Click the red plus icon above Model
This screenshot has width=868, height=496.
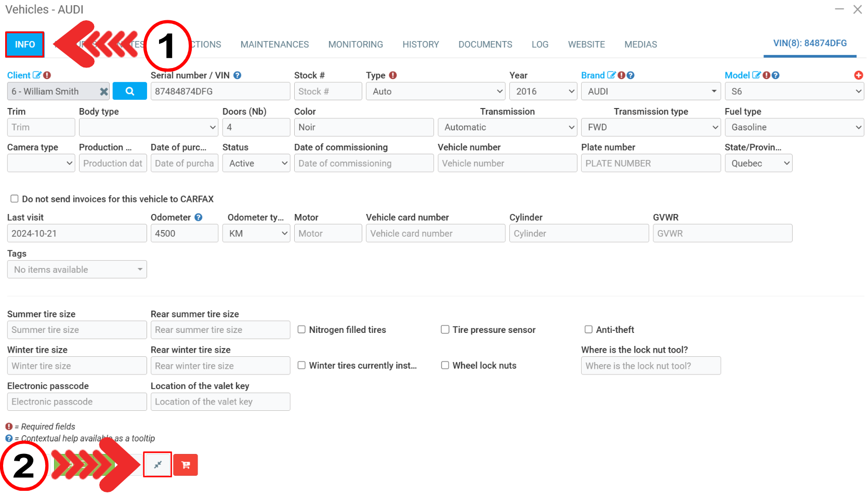[858, 75]
